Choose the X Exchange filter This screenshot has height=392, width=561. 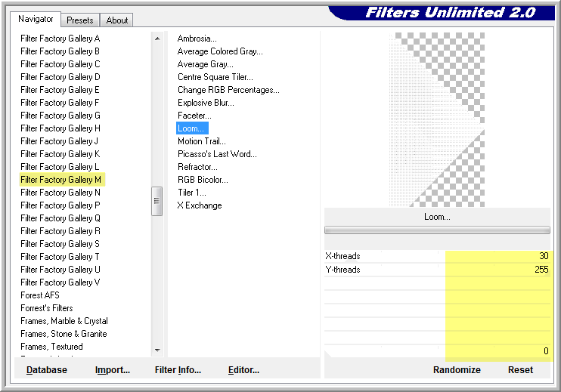pos(200,205)
